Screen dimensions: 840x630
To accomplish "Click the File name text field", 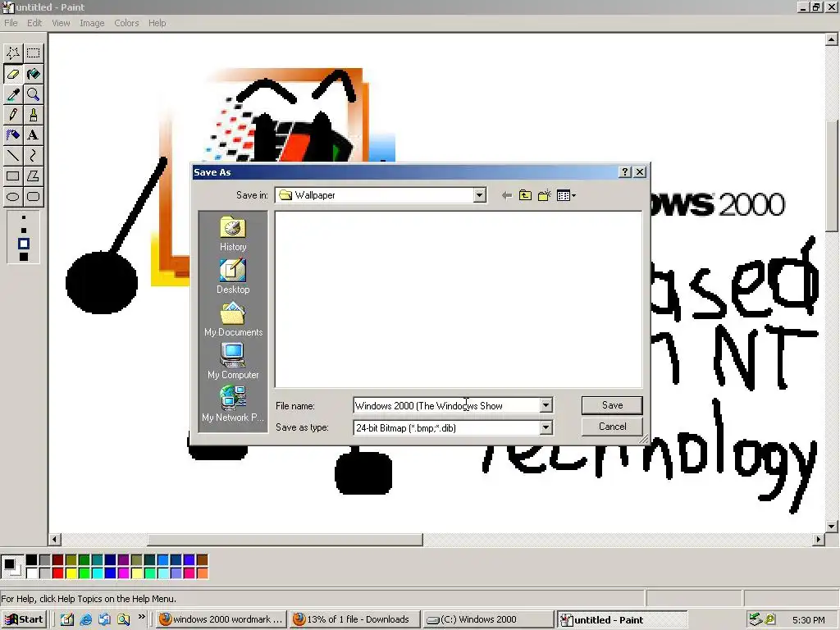I will [x=447, y=405].
